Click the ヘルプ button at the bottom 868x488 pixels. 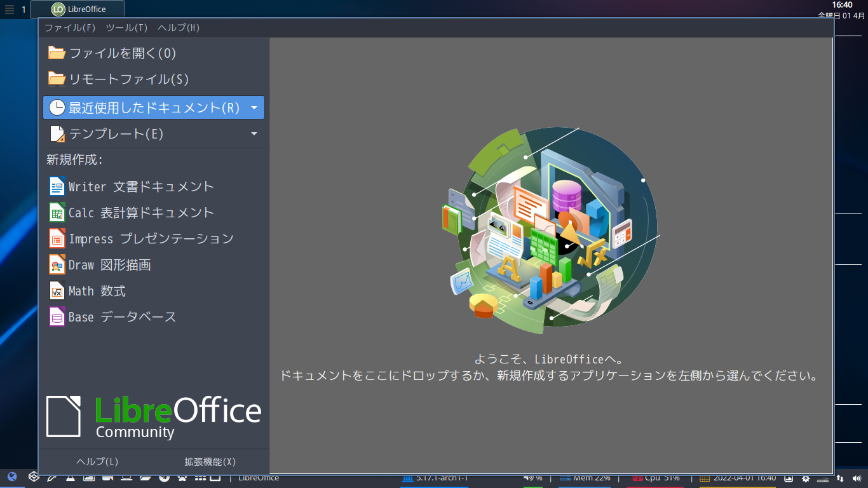click(97, 461)
